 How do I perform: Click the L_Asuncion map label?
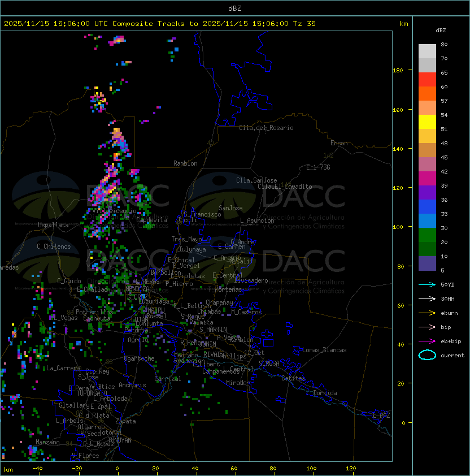coord(257,220)
